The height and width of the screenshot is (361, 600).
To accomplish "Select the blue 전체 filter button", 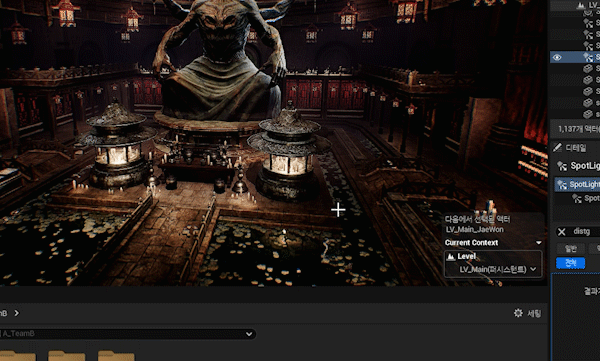I will click(x=571, y=263).
